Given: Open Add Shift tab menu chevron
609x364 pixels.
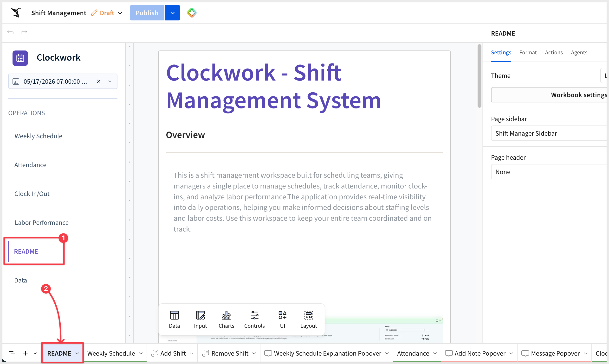Looking at the screenshot, I should pos(192,353).
